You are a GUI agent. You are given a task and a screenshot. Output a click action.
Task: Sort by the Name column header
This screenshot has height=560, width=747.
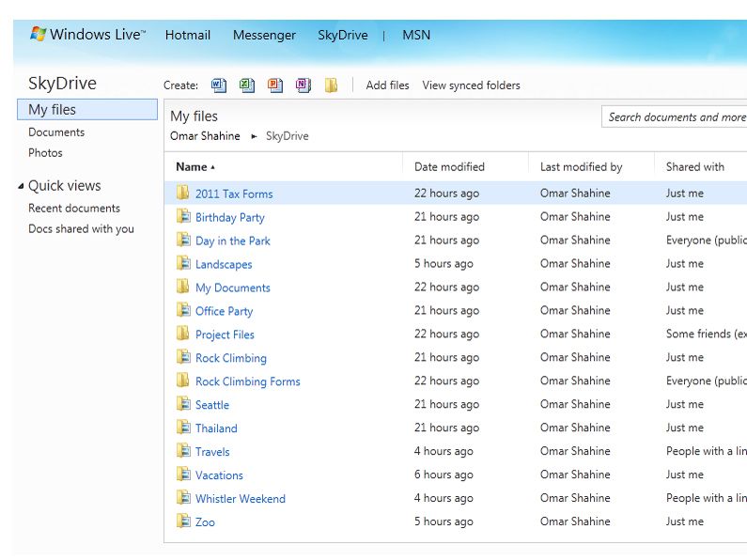(195, 167)
